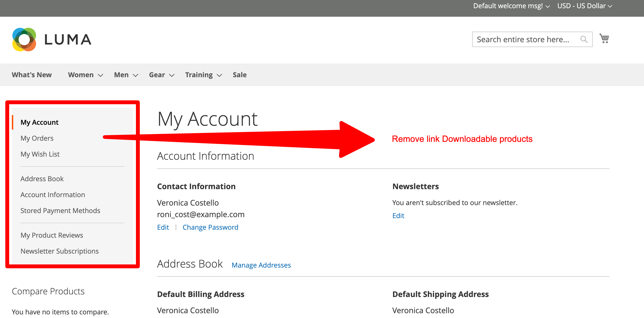This screenshot has width=644, height=318.
Task: Open Stored Payment Methods
Action: click(60, 210)
